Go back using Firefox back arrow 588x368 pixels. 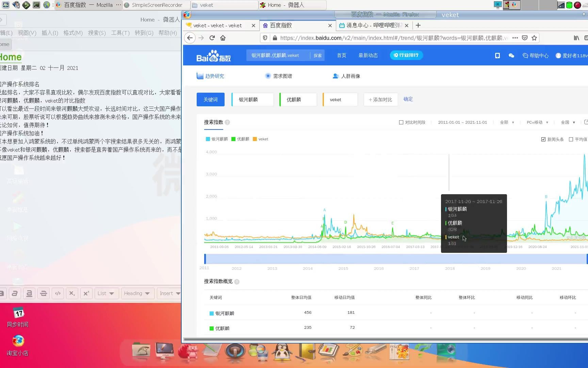(x=190, y=38)
